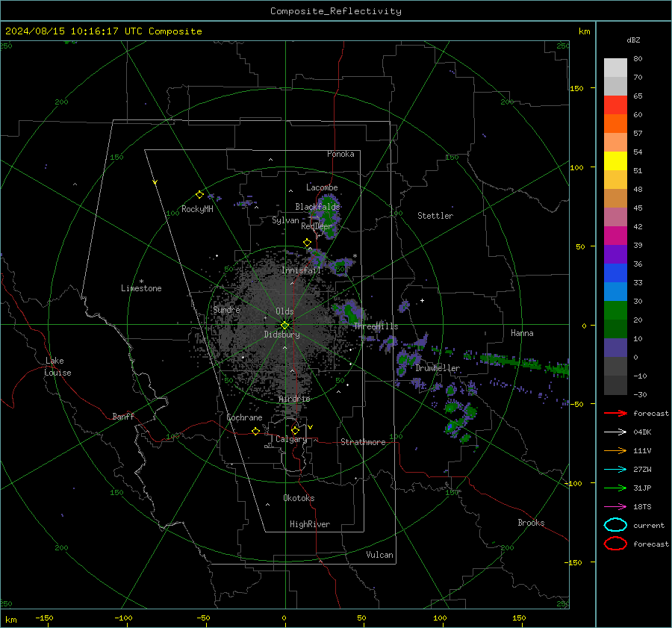Select the Stettler label
The height and width of the screenshot is (628, 672).
point(435,216)
